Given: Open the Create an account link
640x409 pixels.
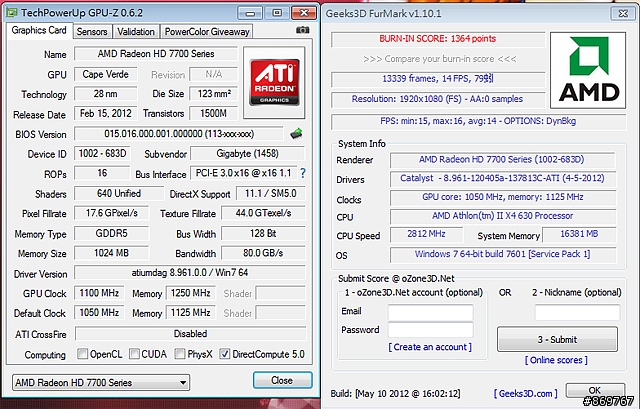Looking at the screenshot, I should click(x=430, y=347).
